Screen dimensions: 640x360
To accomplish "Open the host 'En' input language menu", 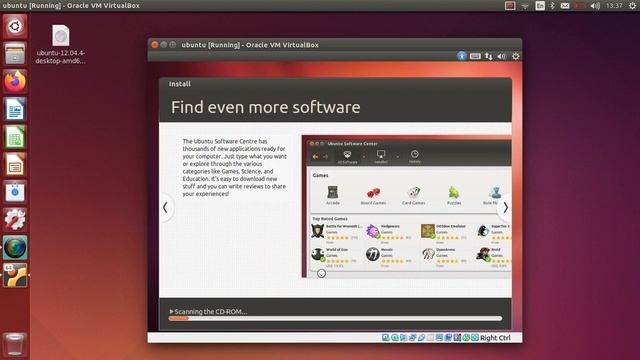I will (x=540, y=6).
